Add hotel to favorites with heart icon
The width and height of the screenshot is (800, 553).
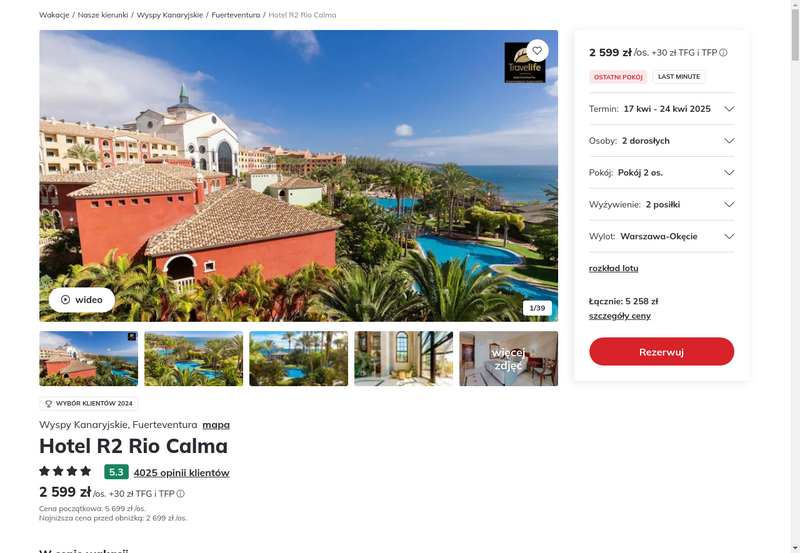[x=537, y=51]
